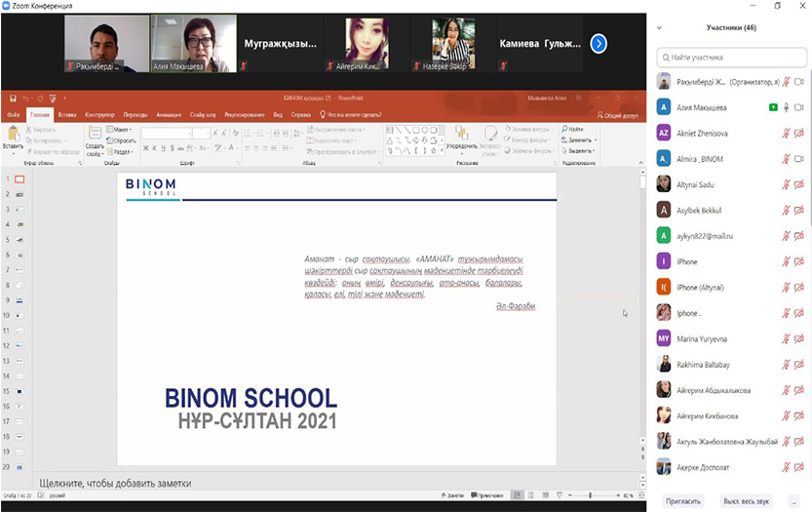Toggle muted mic icon for Akniet Zhenisova
Screen dimensions: 812x512
point(786,134)
